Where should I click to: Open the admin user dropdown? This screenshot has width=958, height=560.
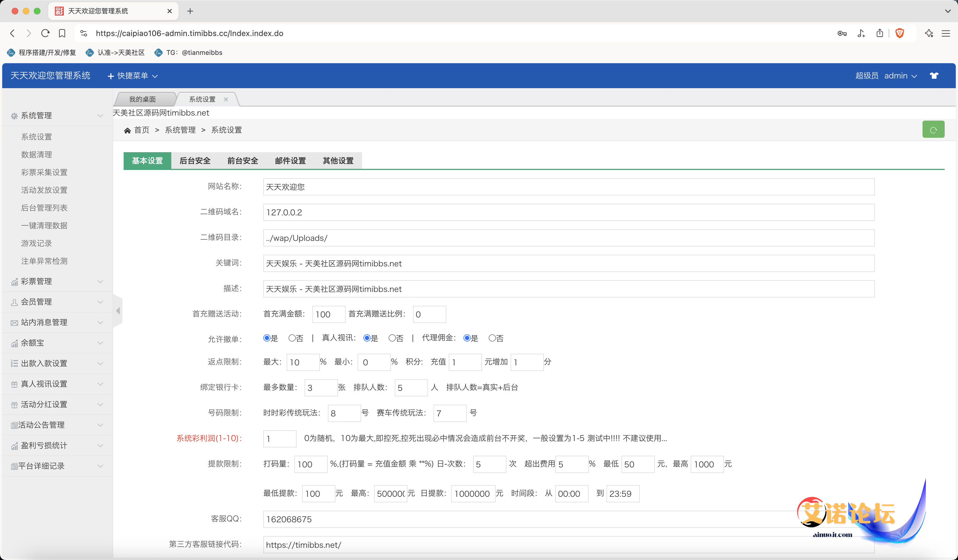(x=901, y=76)
